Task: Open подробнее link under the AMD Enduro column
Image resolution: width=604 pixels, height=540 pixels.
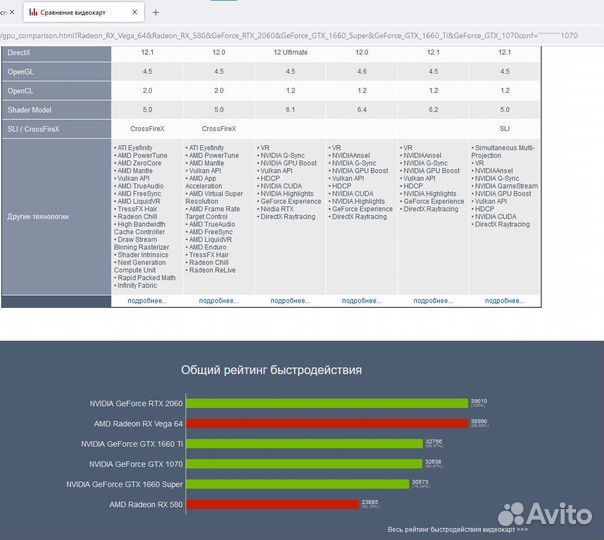Action: click(x=218, y=299)
